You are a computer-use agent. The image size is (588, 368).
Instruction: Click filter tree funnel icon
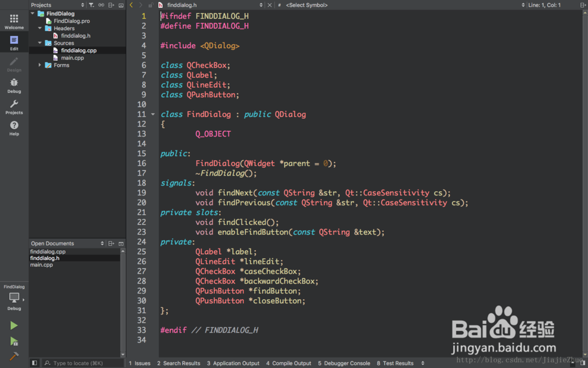(x=91, y=5)
